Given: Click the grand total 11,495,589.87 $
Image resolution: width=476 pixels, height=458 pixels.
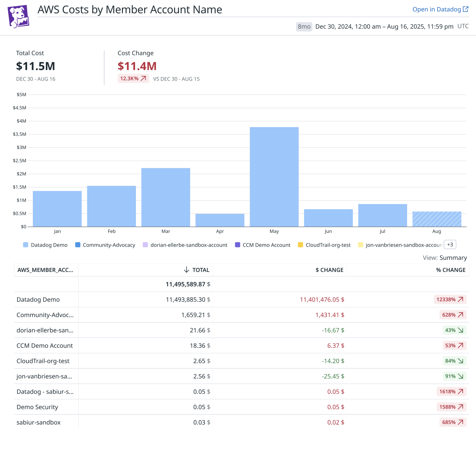Looking at the screenshot, I should coord(188,284).
